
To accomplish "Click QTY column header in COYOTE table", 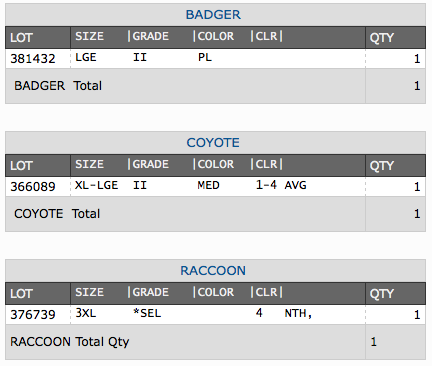I will [382, 166].
